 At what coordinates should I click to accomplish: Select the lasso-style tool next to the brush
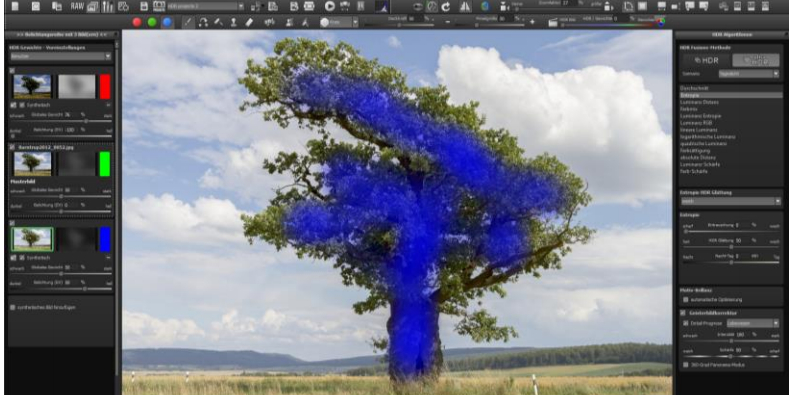coord(203,22)
